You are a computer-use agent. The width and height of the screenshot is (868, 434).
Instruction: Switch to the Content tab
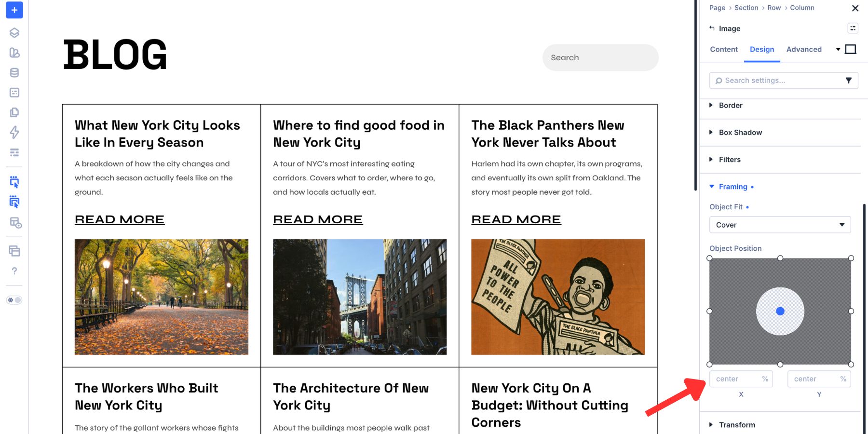pyautogui.click(x=724, y=49)
